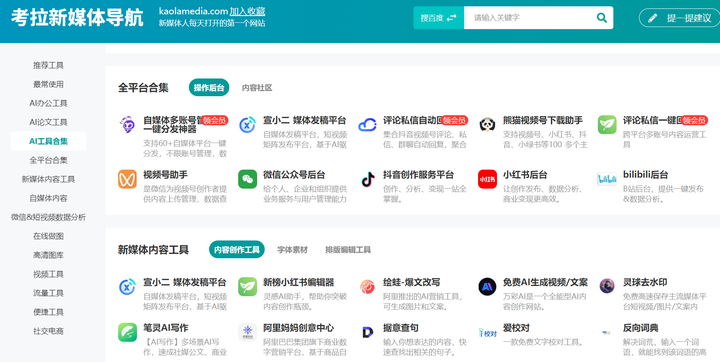Go to 推荐工具 in the sidebar
Viewport: 720px width, 362px height.
(x=48, y=65)
